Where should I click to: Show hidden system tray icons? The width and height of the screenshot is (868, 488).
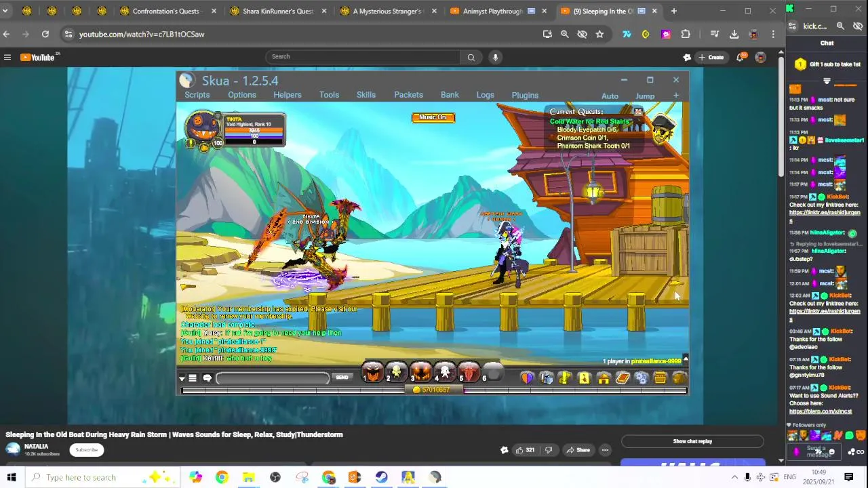coord(734,477)
